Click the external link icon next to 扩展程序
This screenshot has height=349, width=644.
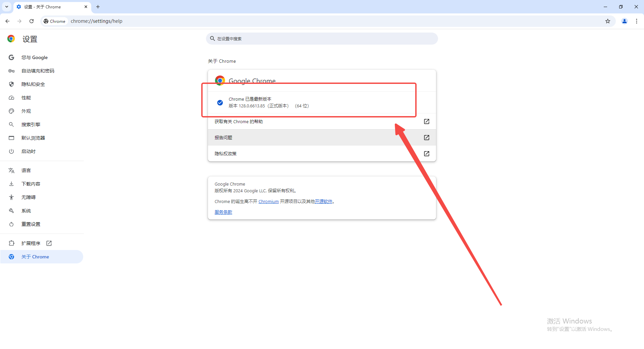49,243
